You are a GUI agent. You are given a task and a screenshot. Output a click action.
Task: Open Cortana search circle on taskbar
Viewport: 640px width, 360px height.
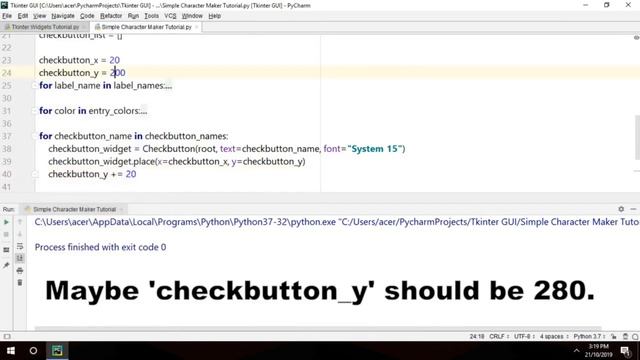pyautogui.click(x=33, y=351)
